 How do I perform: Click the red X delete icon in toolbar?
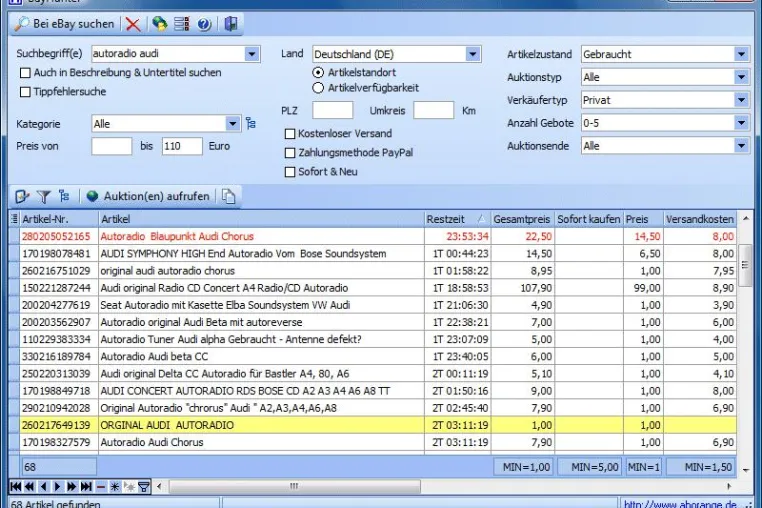(133, 24)
